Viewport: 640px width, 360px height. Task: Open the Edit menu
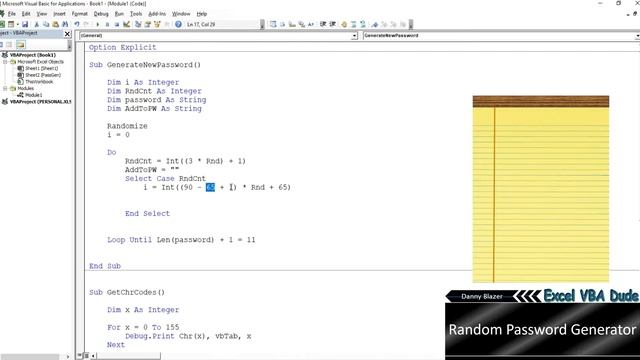coord(26,14)
